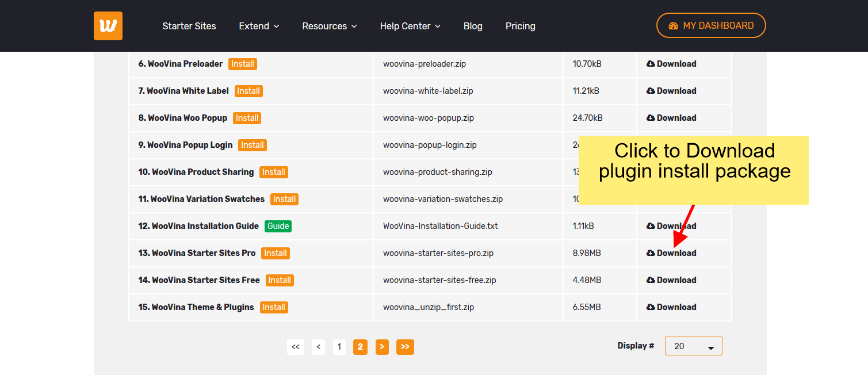Download woovina-white-label.zip
Screen dimensions: 868x375
click(671, 91)
